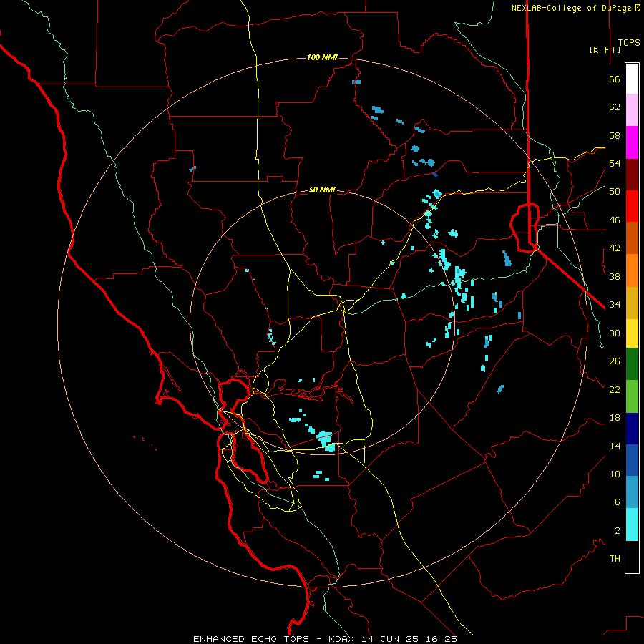
Task: Select the black TH legend swatch
Action: [x=632, y=557]
